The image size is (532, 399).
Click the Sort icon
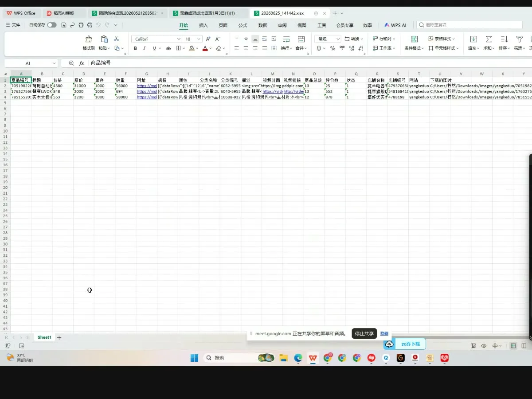coord(504,39)
